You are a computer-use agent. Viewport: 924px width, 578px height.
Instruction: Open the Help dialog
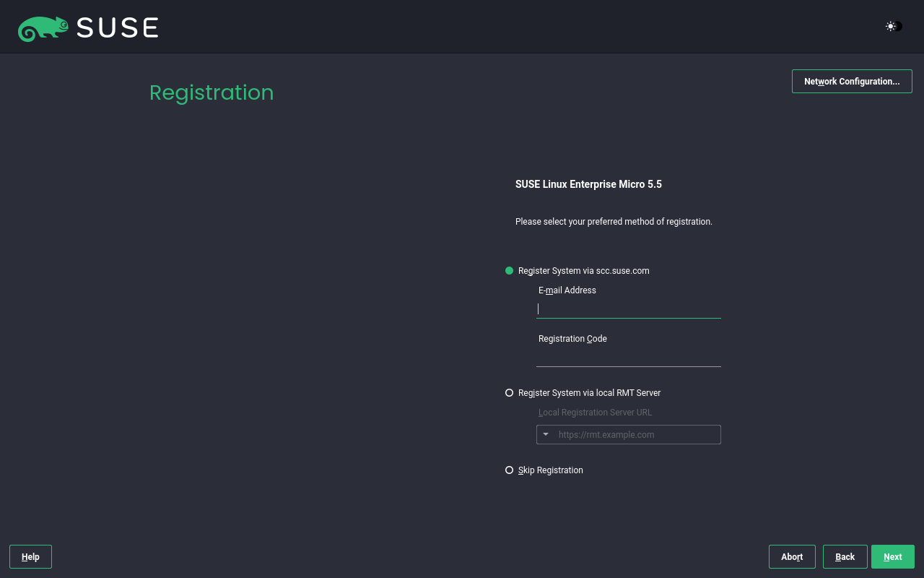(30, 557)
